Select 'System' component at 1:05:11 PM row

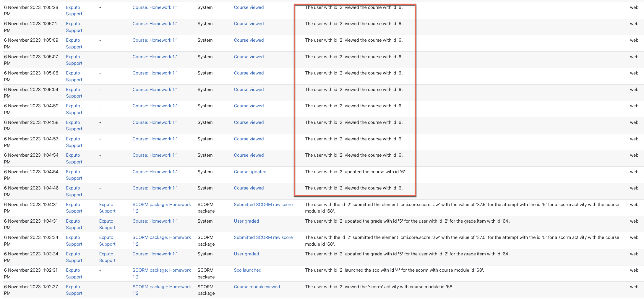[x=205, y=24]
